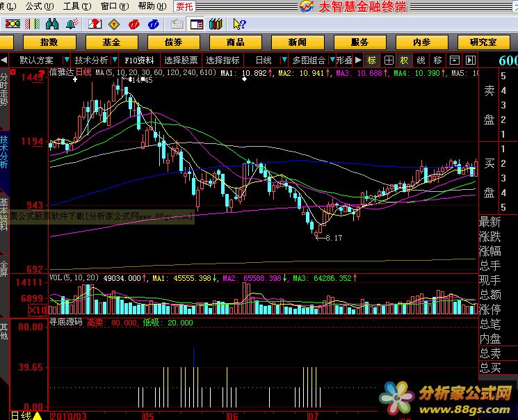Expand the 多图组合 dropdown arrow
This screenshot has width=518, height=420.
click(332, 60)
